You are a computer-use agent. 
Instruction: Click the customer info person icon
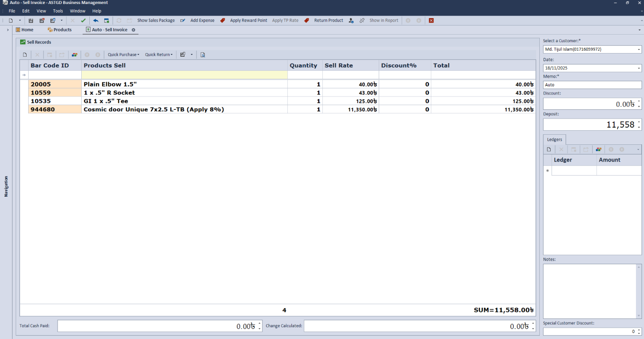pyautogui.click(x=351, y=21)
